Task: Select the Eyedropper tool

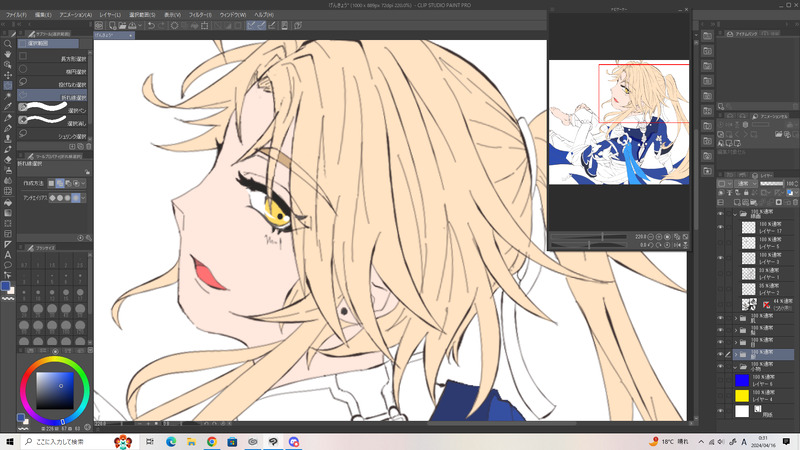Action: [x=8, y=107]
